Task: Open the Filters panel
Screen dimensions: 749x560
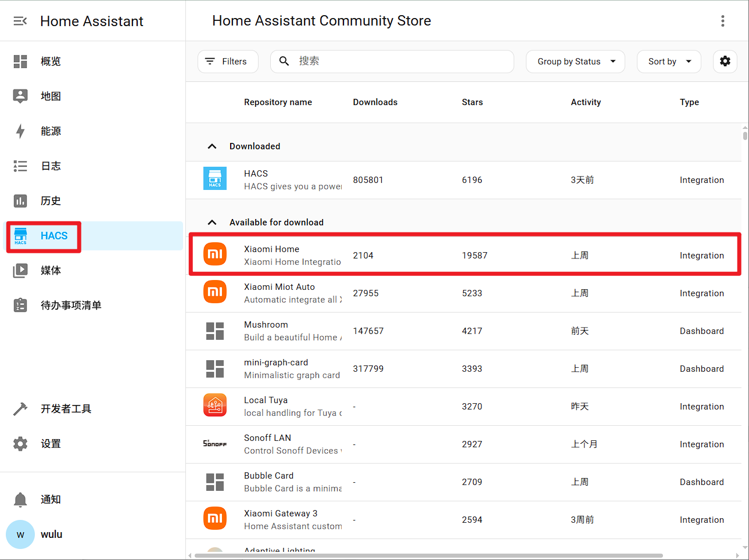Action: pos(228,62)
